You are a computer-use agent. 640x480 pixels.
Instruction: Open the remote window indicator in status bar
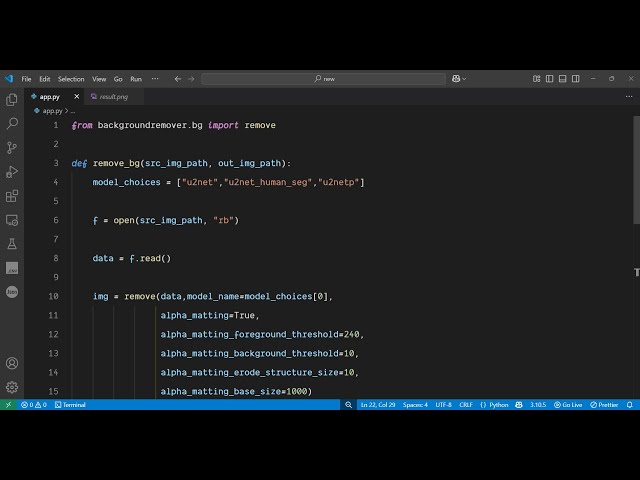point(8,404)
